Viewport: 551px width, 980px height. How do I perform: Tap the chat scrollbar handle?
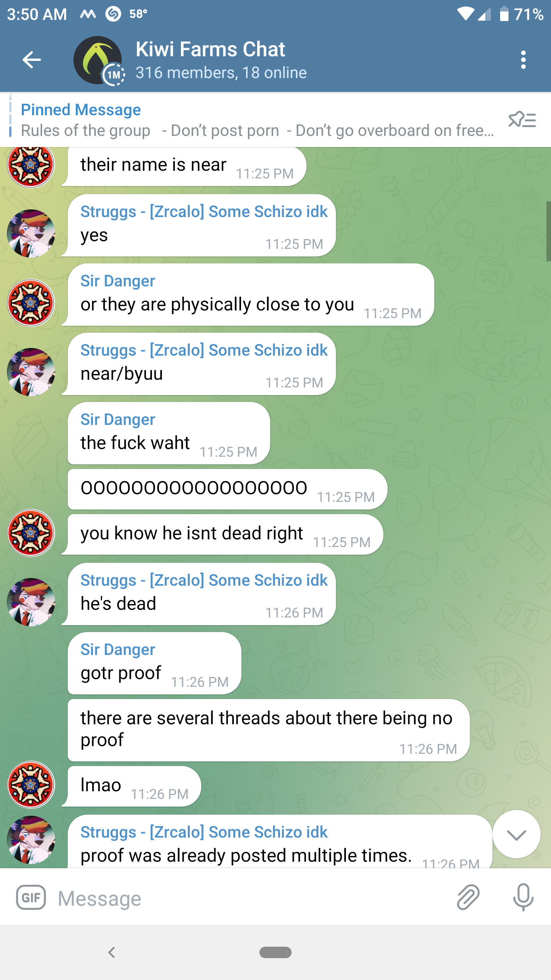click(x=548, y=231)
